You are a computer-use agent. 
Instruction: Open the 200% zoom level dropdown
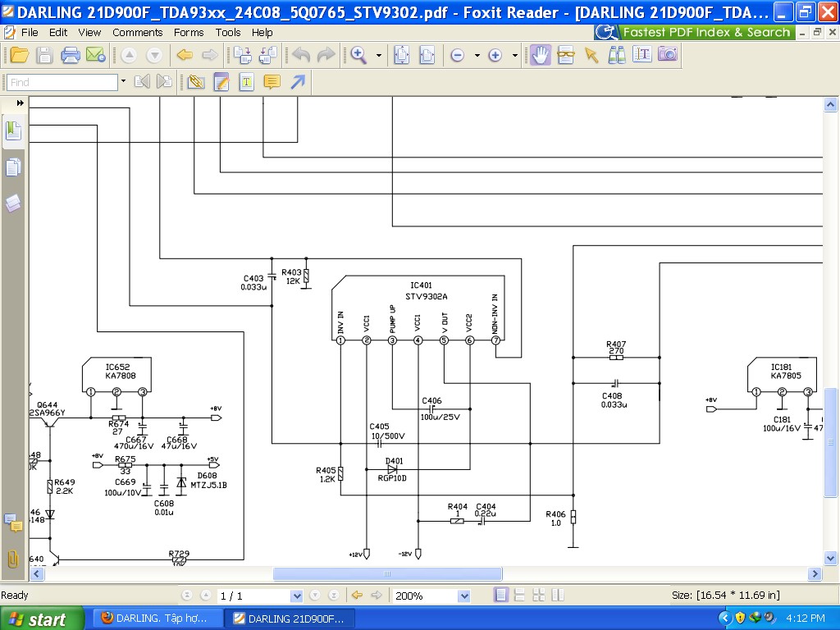(464, 596)
